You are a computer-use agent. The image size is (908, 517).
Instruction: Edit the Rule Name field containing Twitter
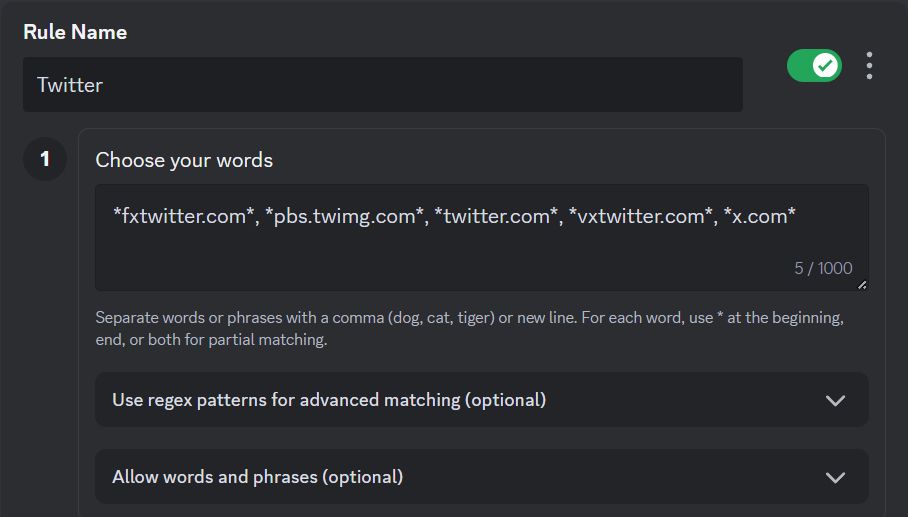click(x=383, y=85)
